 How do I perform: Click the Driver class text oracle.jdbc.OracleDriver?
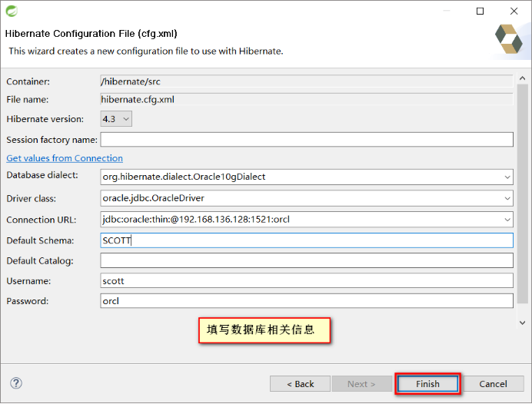point(153,198)
